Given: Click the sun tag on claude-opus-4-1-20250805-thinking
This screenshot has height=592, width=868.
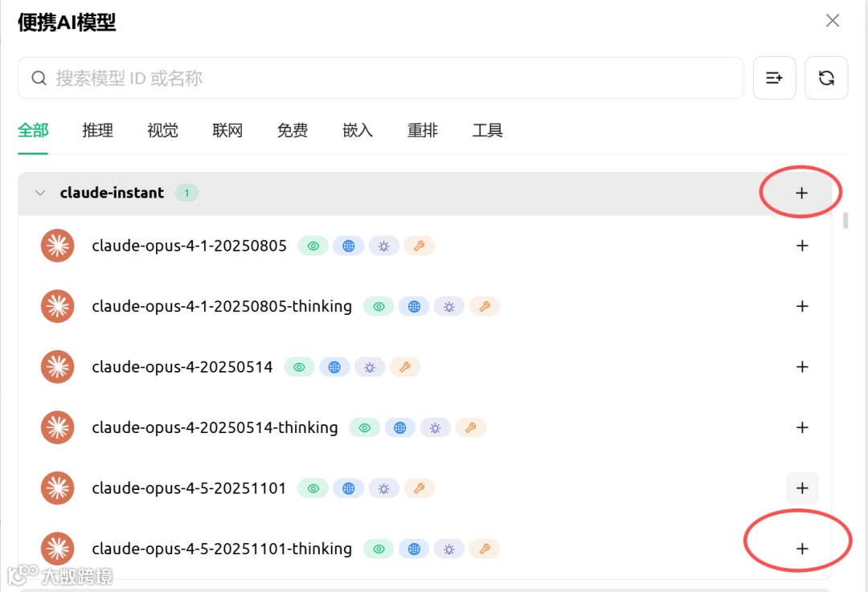Looking at the screenshot, I should click(x=449, y=307).
